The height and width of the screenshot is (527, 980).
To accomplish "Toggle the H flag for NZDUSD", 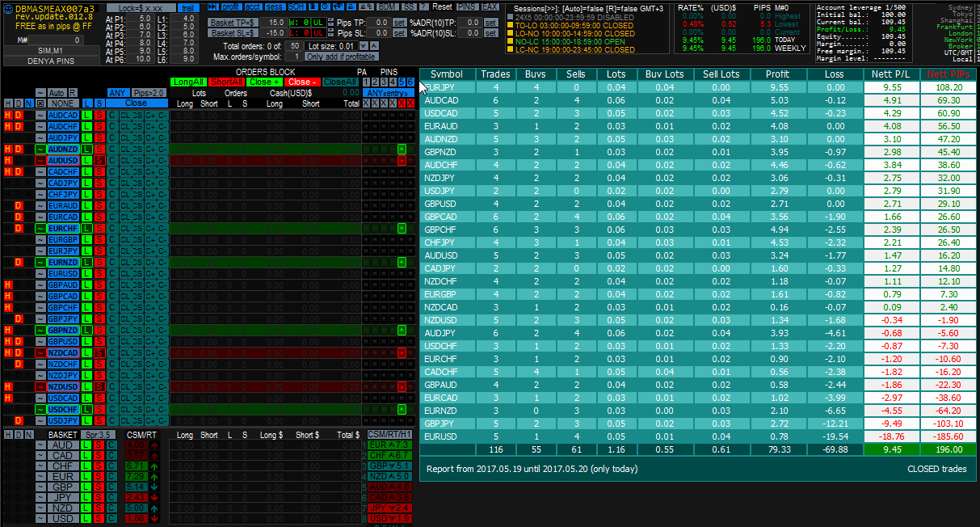I will 8,387.
